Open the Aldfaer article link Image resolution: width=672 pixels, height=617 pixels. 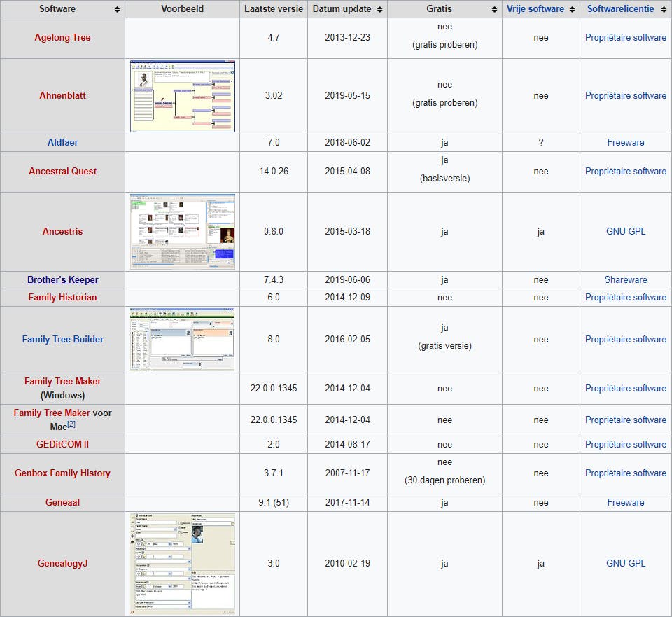click(x=62, y=142)
